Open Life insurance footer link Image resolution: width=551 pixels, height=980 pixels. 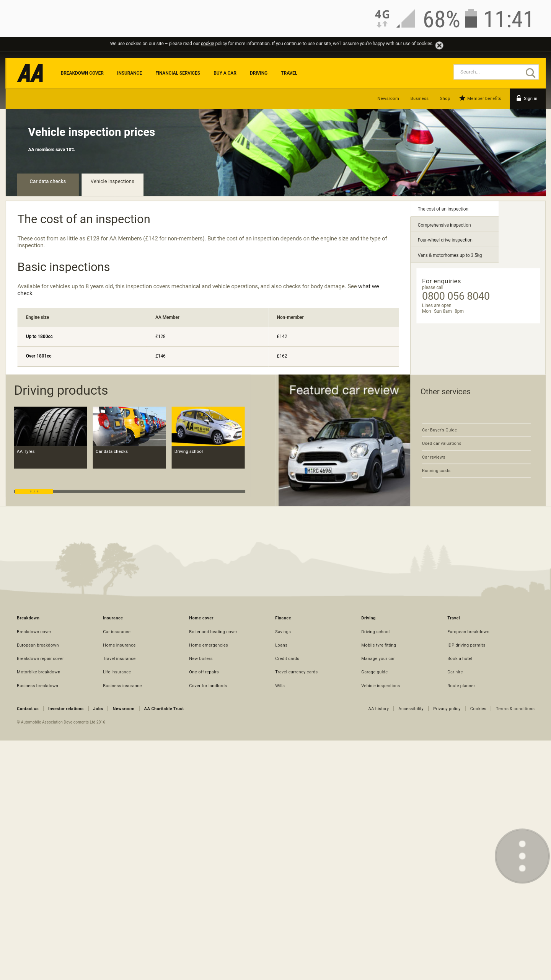point(117,672)
